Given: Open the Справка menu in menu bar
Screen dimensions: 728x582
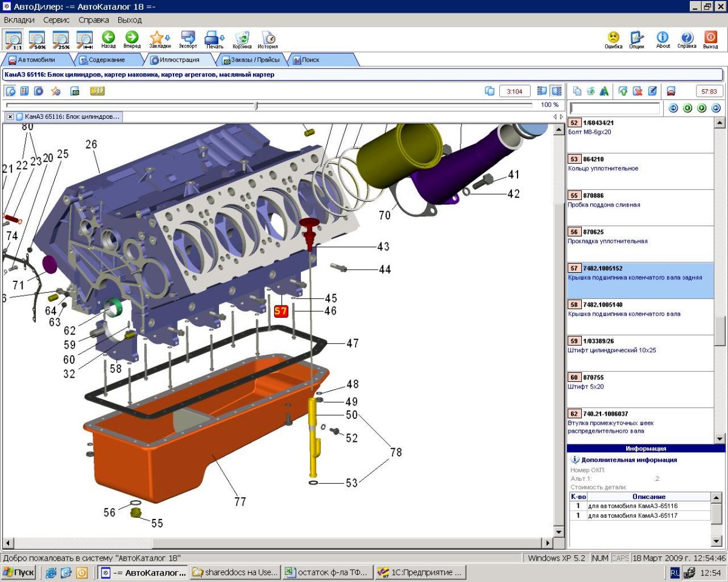Looking at the screenshot, I should (93, 20).
